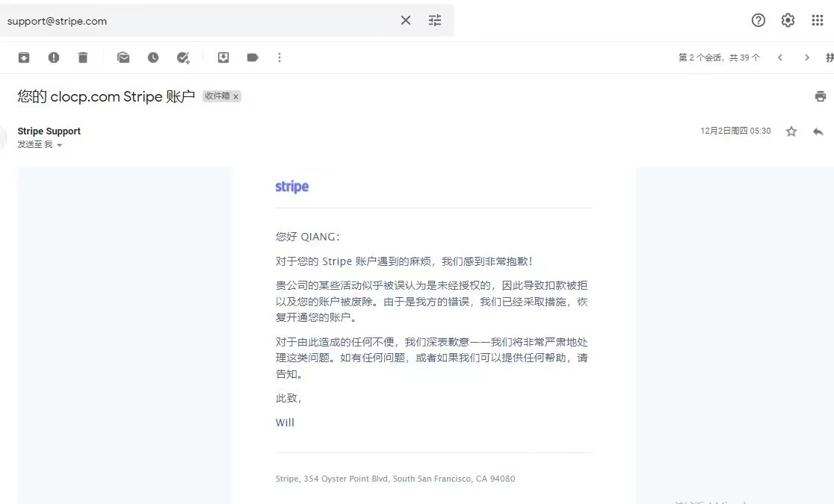Expand recipient details under Stripe Support
Screen dimensions: 834x504
click(x=59, y=145)
